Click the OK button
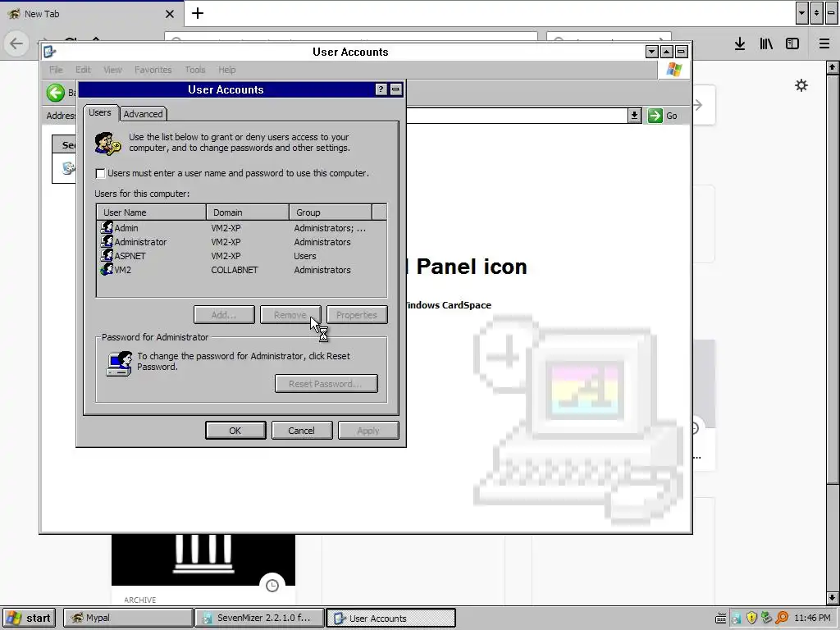The height and width of the screenshot is (630, 840). point(235,430)
